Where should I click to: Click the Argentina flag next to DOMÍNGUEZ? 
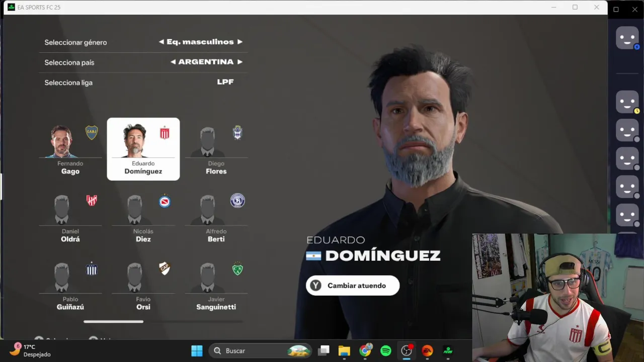(313, 256)
